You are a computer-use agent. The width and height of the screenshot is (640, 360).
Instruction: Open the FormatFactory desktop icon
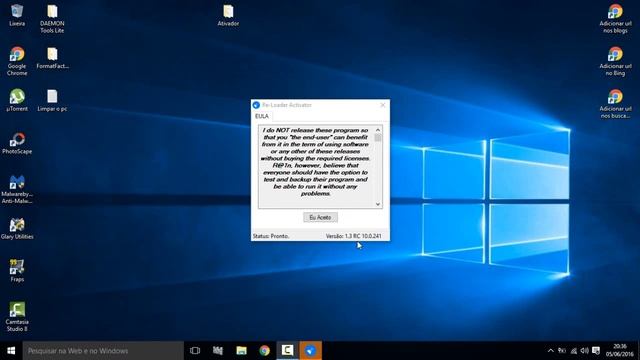coord(52,58)
